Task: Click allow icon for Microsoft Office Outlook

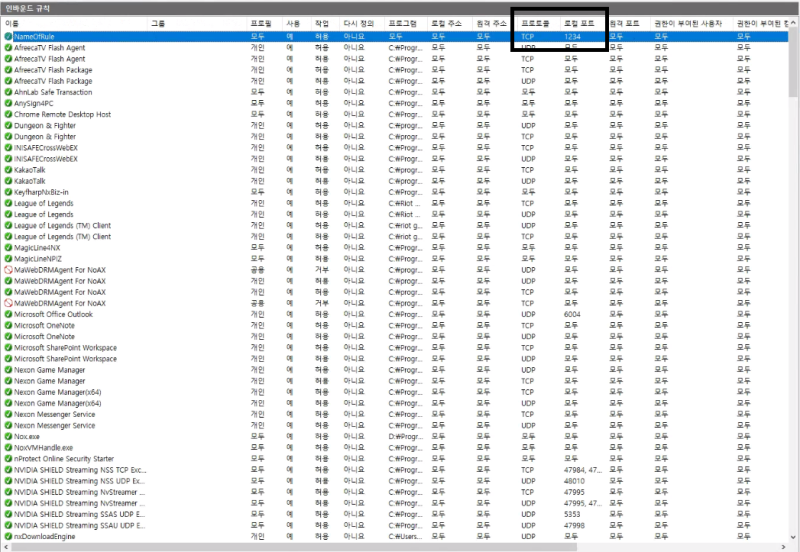Action: 8,314
